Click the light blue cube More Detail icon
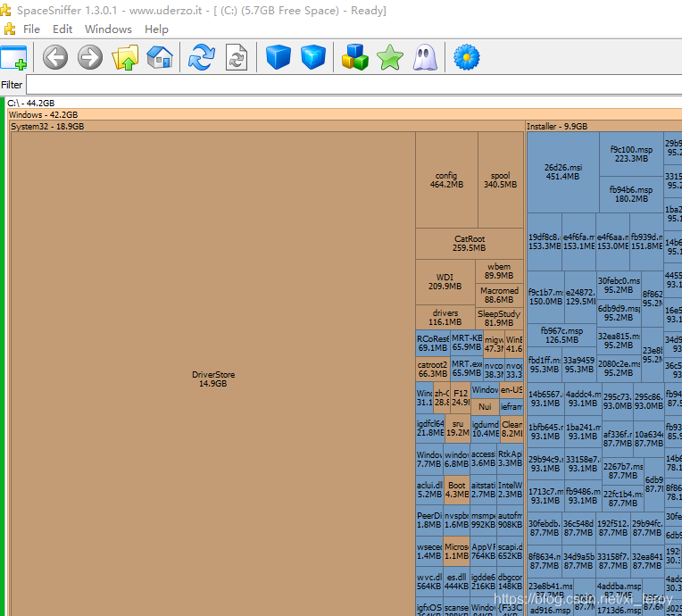 coord(313,57)
